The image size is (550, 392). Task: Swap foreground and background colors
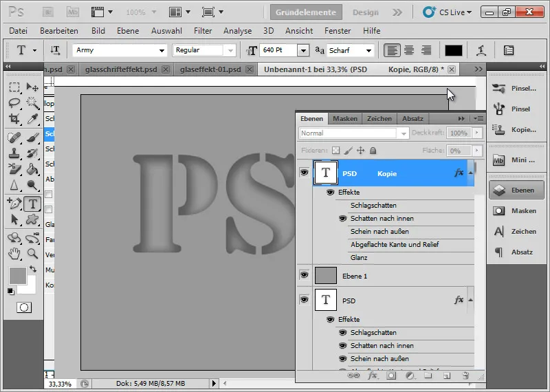(33, 269)
